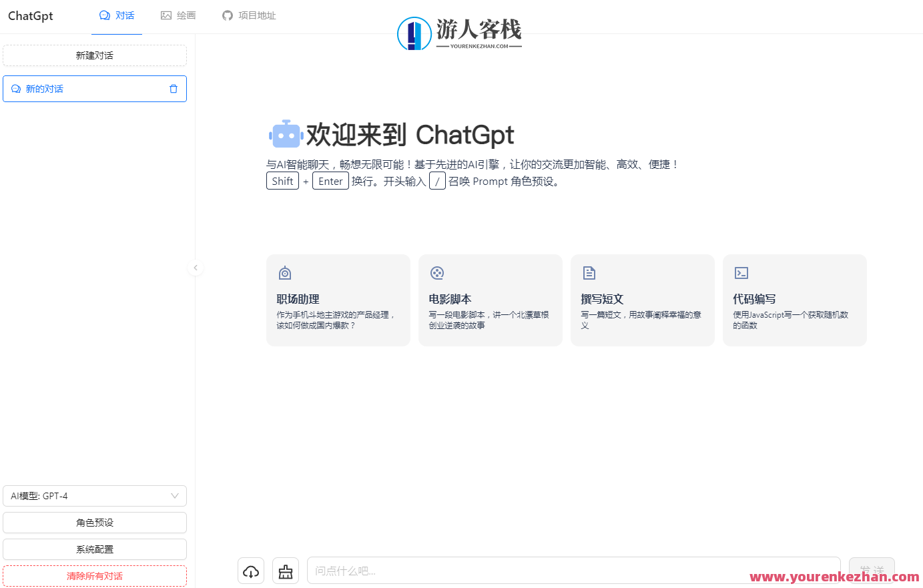This screenshot has height=588, width=923.
Task: Click the trash icon on 新的对话
Action: (x=174, y=88)
